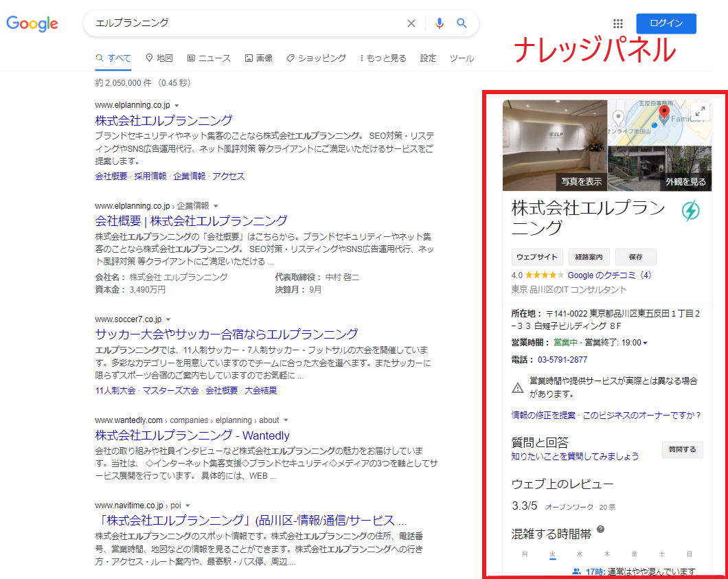Open the 会社概要 sitelink under first result
The height and width of the screenshot is (579, 728).
point(111,177)
